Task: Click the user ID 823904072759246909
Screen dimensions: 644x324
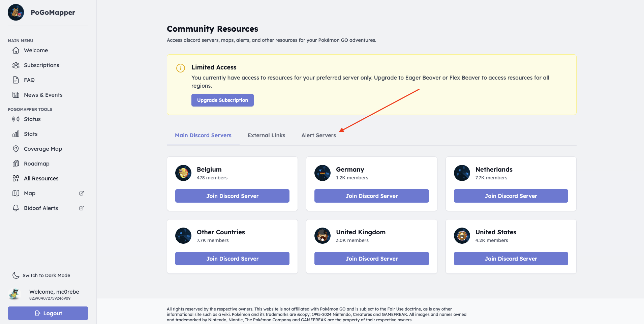Action: coord(50,298)
